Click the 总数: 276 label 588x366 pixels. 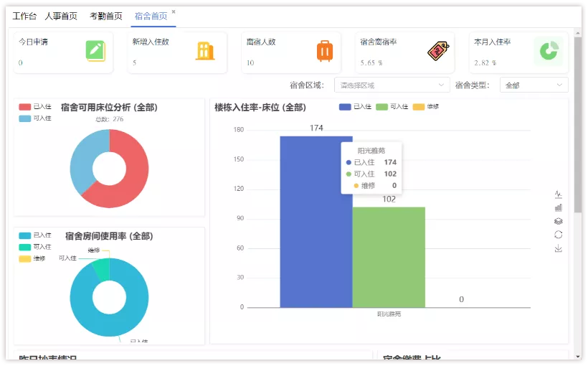[x=109, y=119]
